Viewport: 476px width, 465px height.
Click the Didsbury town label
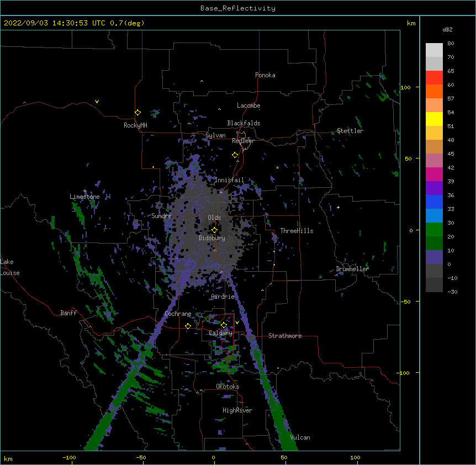[212, 238]
